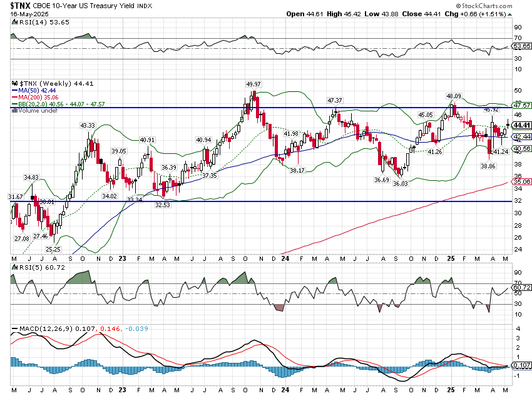Click the year 24 marker on time axis

[x=285, y=258]
